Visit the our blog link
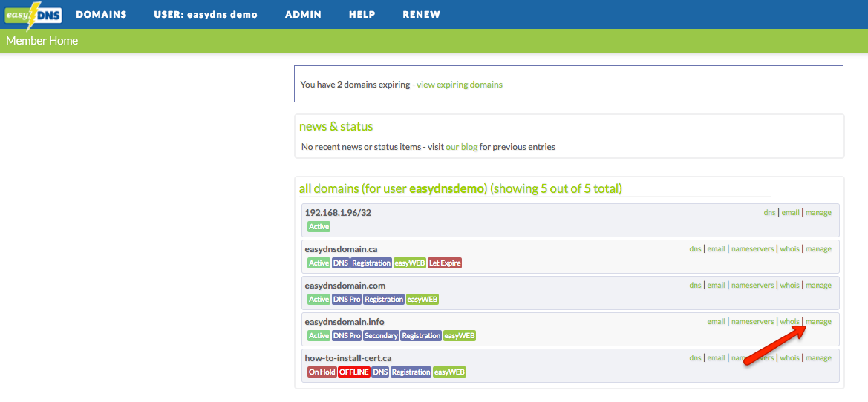 click(462, 147)
